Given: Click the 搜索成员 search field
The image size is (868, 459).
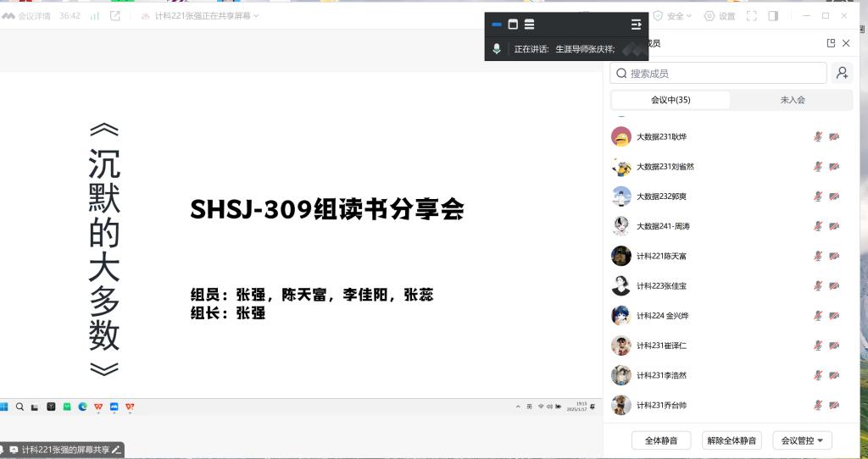Looking at the screenshot, I should click(718, 74).
